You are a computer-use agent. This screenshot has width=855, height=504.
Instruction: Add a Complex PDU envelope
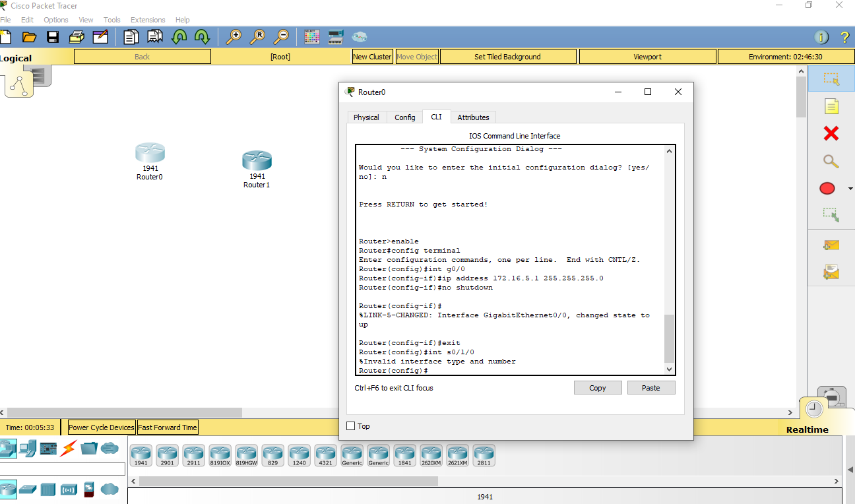pos(831,272)
